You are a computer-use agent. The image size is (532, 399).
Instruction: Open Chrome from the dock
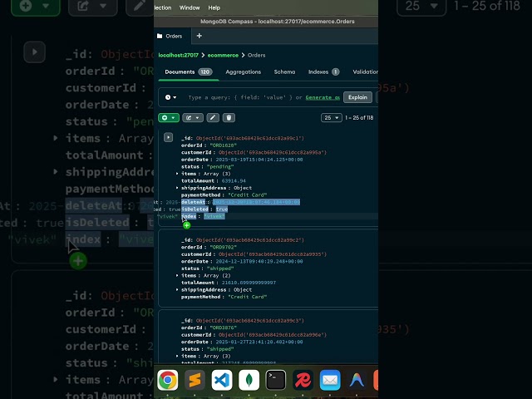click(167, 380)
